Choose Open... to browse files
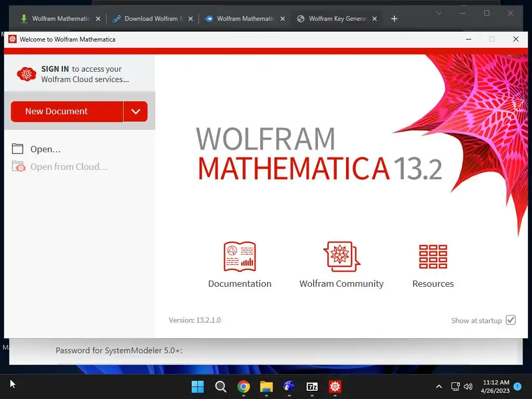The height and width of the screenshot is (399, 532). (x=46, y=149)
